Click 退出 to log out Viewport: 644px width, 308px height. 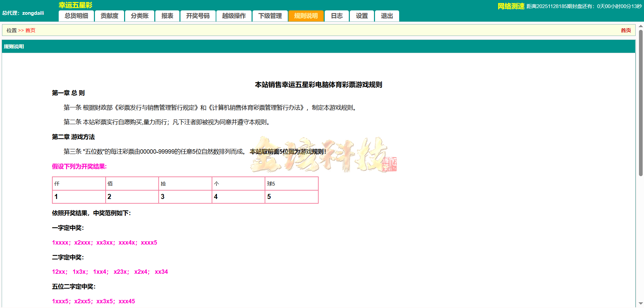click(387, 16)
